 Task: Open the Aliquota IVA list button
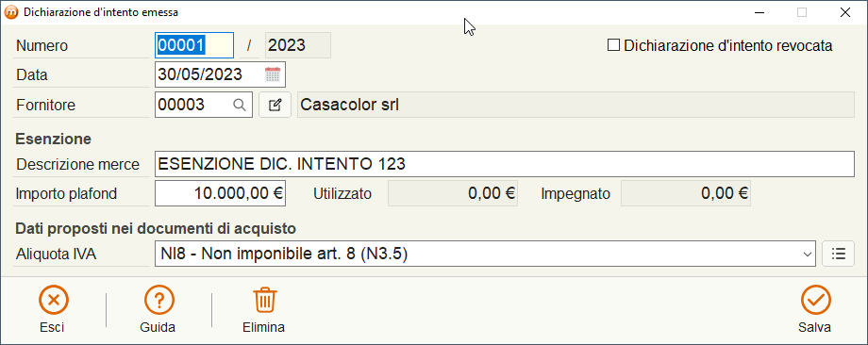(839, 254)
